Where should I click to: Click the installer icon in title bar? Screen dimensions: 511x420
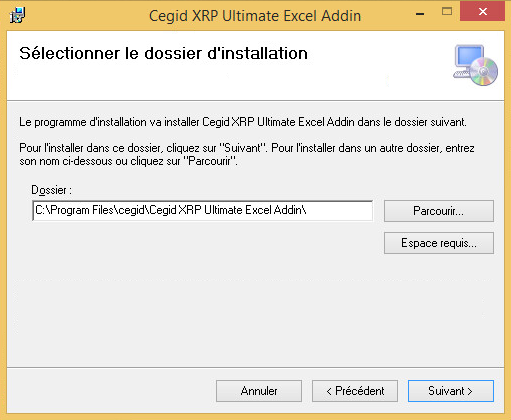tap(17, 15)
